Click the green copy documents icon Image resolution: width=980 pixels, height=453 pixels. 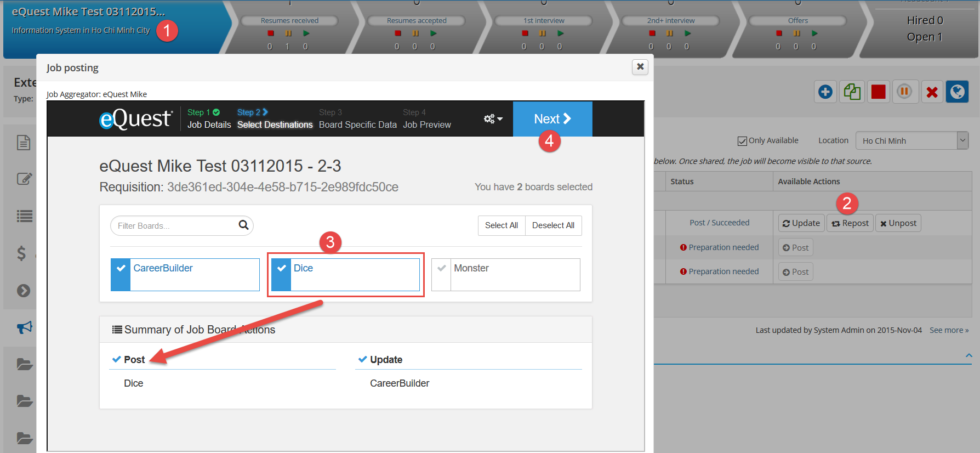pos(852,92)
